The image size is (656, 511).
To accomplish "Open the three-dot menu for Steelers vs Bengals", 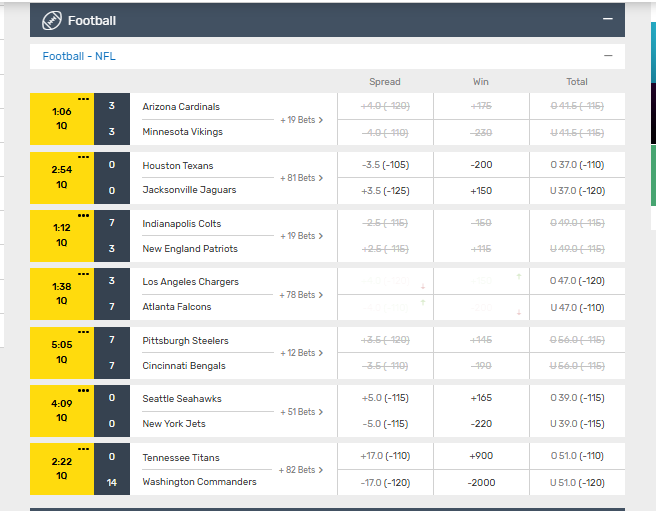I will pyautogui.click(x=84, y=332).
